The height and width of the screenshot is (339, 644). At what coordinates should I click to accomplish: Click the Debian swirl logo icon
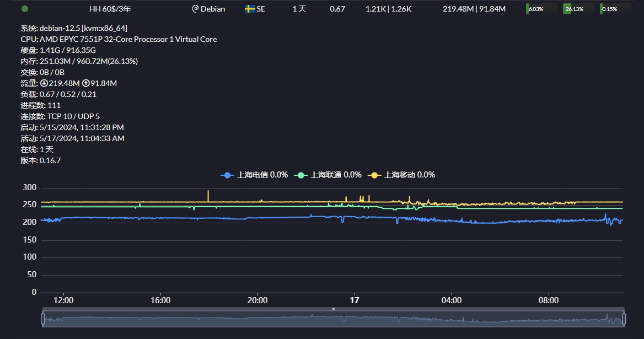[x=195, y=9]
